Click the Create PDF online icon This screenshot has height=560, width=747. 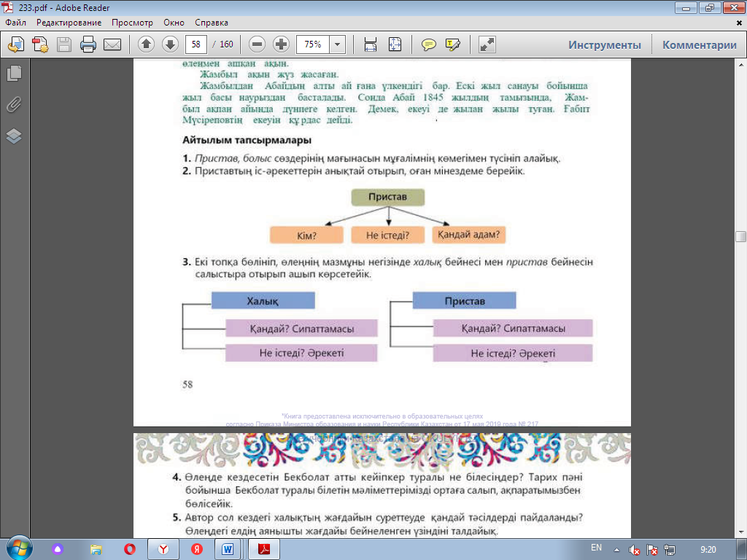16,44
